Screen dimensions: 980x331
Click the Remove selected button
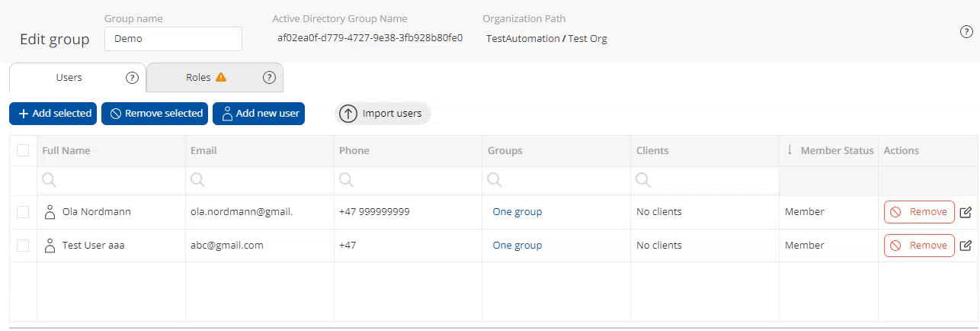point(156,114)
